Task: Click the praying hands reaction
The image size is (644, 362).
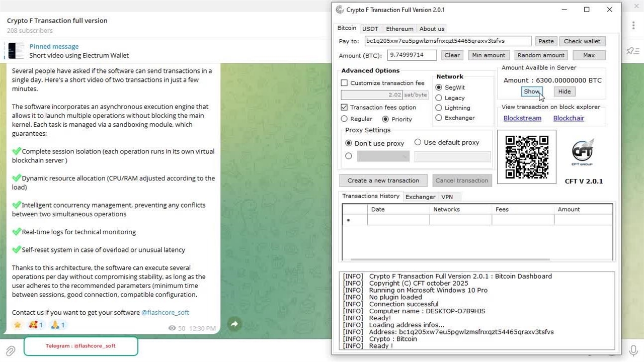Action: 58,325
